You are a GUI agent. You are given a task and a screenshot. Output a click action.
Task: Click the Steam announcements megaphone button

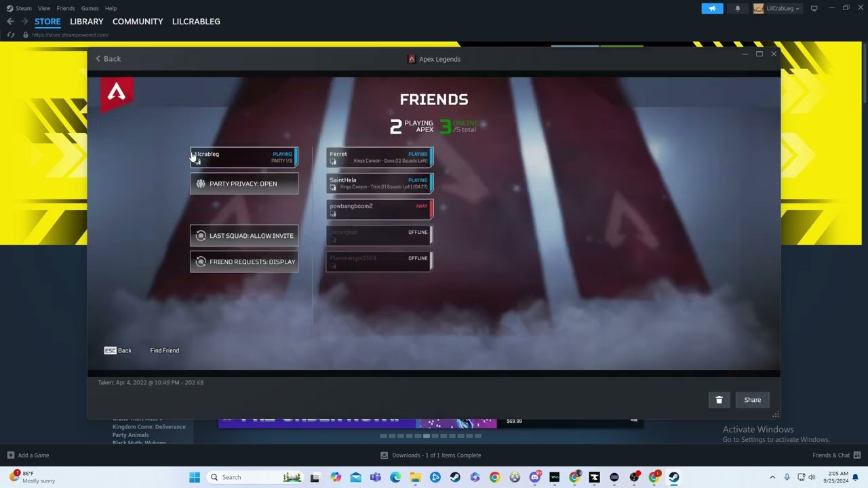coord(712,8)
